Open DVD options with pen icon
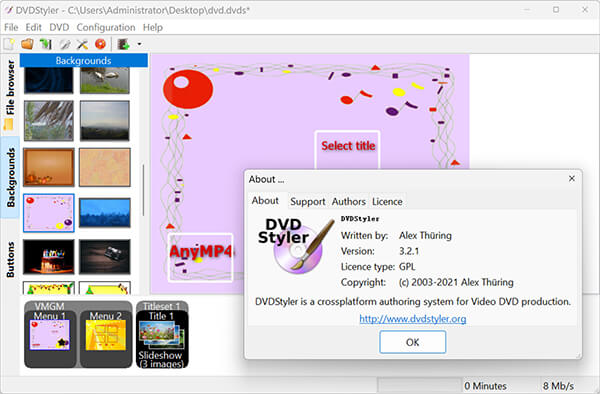The image size is (600, 394). 64,44
